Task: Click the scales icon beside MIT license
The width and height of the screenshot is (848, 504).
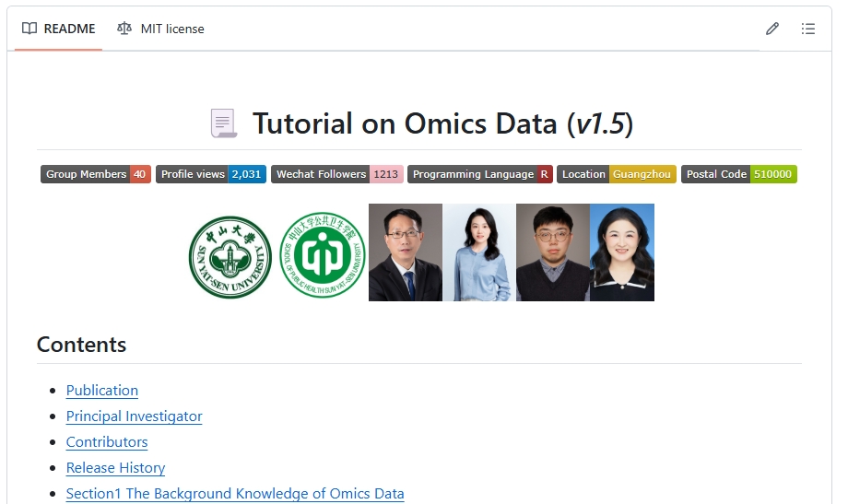Action: coord(124,29)
